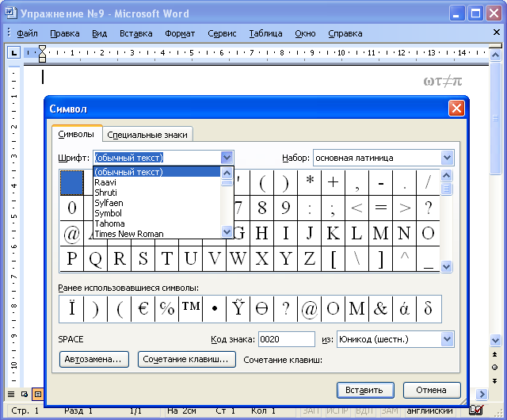This screenshot has height=420, width=507.
Task: Choose Sylfaen font in the list
Action: tap(157, 203)
